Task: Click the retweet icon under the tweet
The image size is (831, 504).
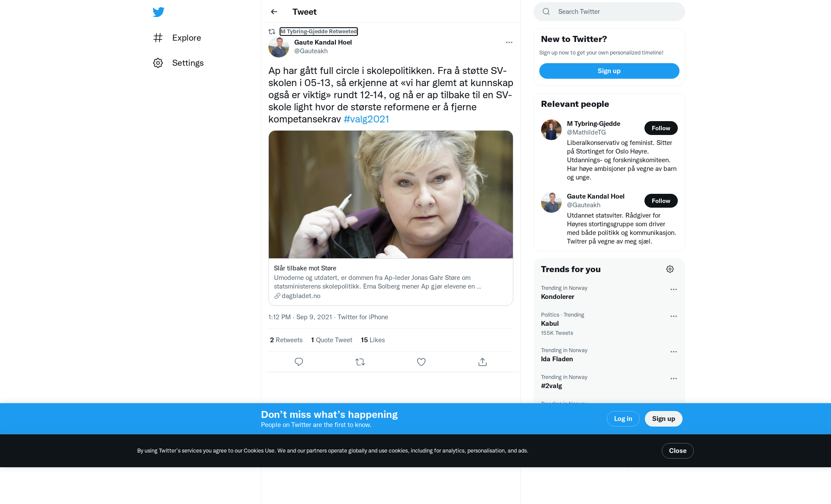Action: [x=360, y=362]
